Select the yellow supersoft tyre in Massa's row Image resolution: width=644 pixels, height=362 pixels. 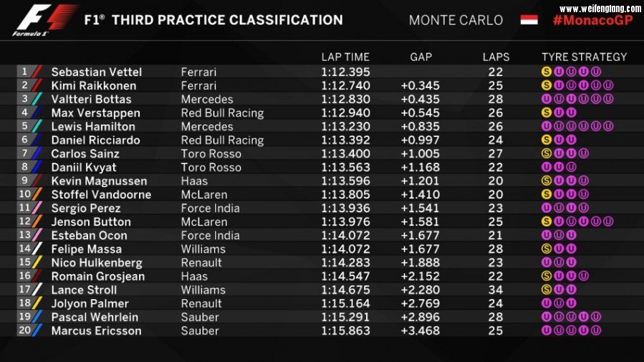547,249
